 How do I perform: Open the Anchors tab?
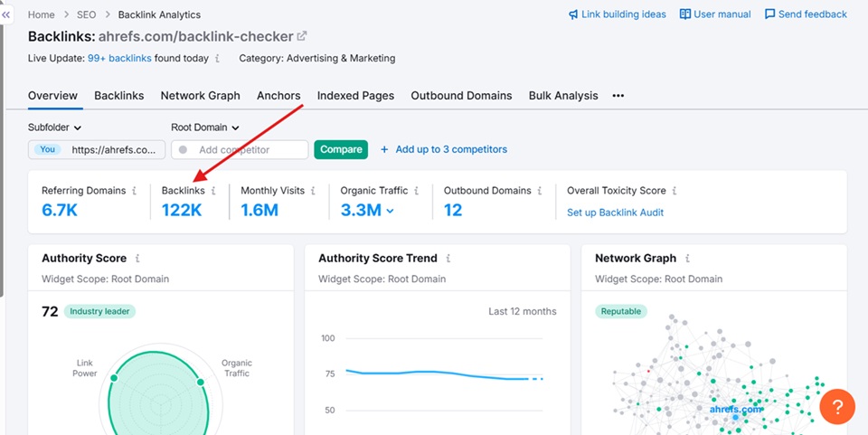coord(278,96)
